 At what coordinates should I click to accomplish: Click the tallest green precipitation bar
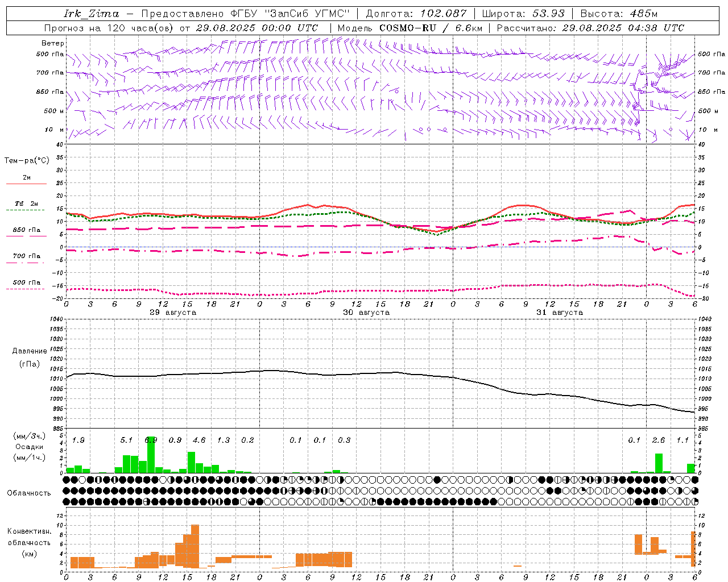(151, 455)
